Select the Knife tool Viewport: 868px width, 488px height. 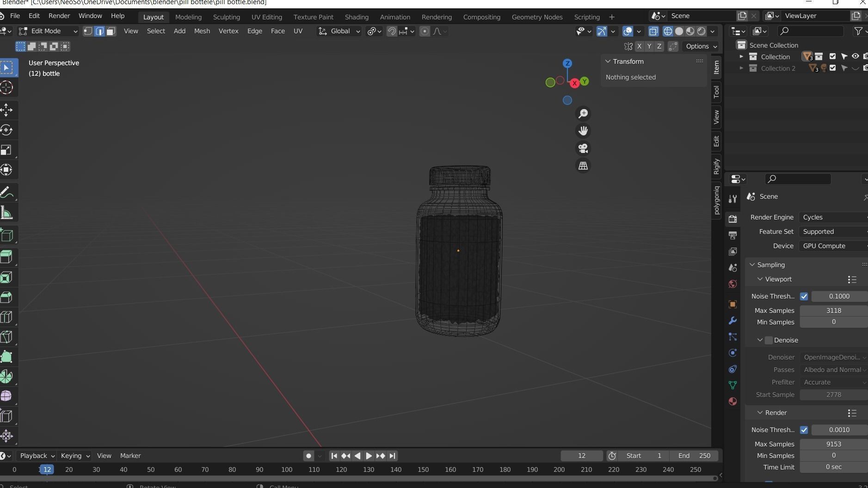pyautogui.click(x=7, y=337)
